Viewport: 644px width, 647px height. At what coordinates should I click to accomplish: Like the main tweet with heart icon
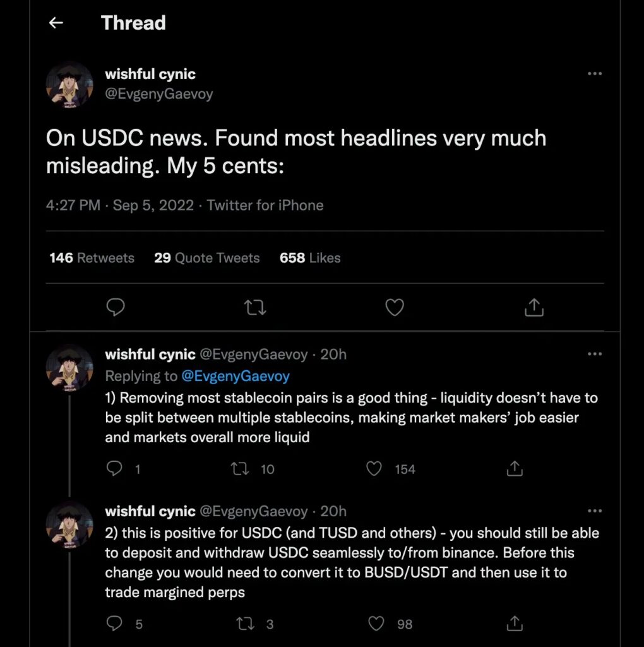(395, 308)
